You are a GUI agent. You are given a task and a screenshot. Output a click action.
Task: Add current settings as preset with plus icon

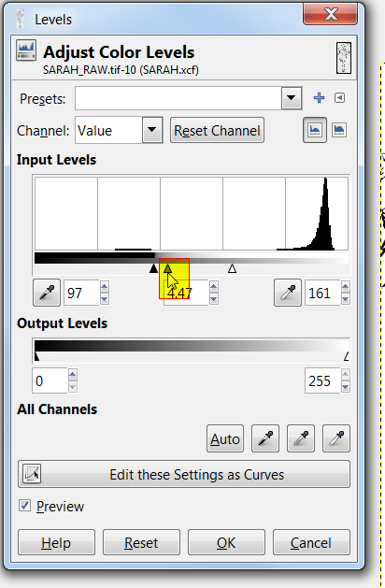pyautogui.click(x=319, y=98)
